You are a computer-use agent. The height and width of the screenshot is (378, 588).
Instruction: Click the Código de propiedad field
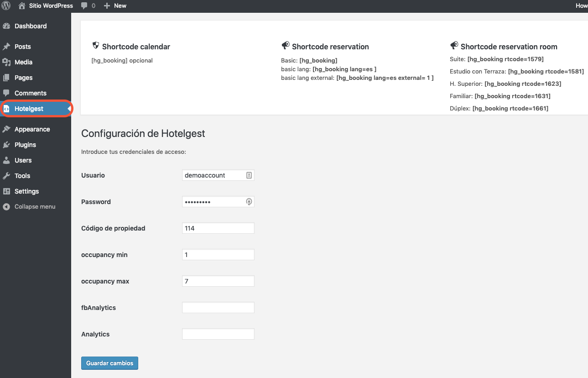coord(218,228)
